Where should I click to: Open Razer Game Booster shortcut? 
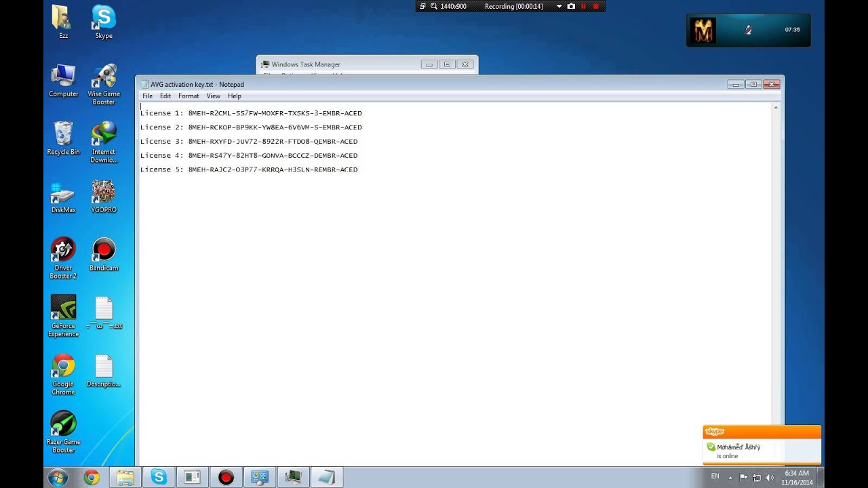click(x=63, y=432)
